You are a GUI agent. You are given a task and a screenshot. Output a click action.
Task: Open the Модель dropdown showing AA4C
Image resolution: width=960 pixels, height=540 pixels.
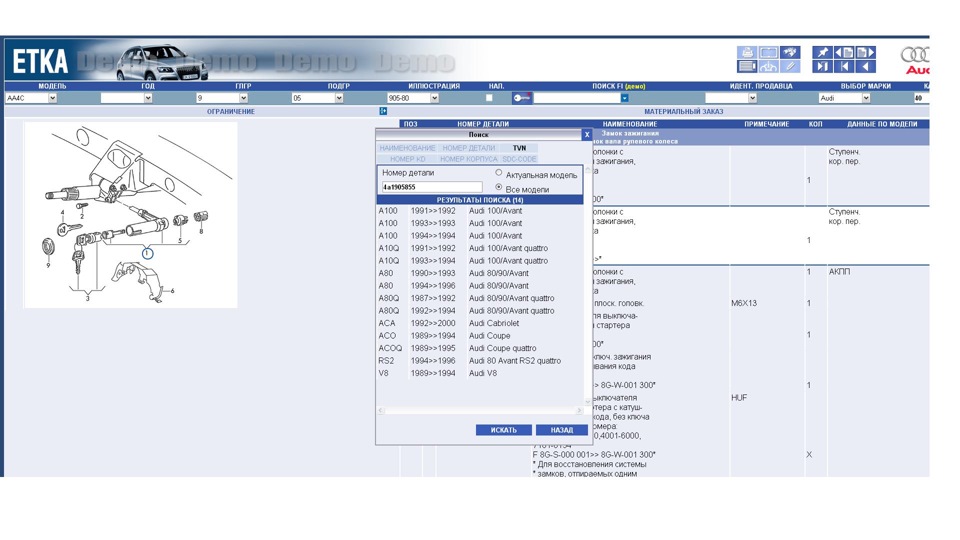click(31, 98)
